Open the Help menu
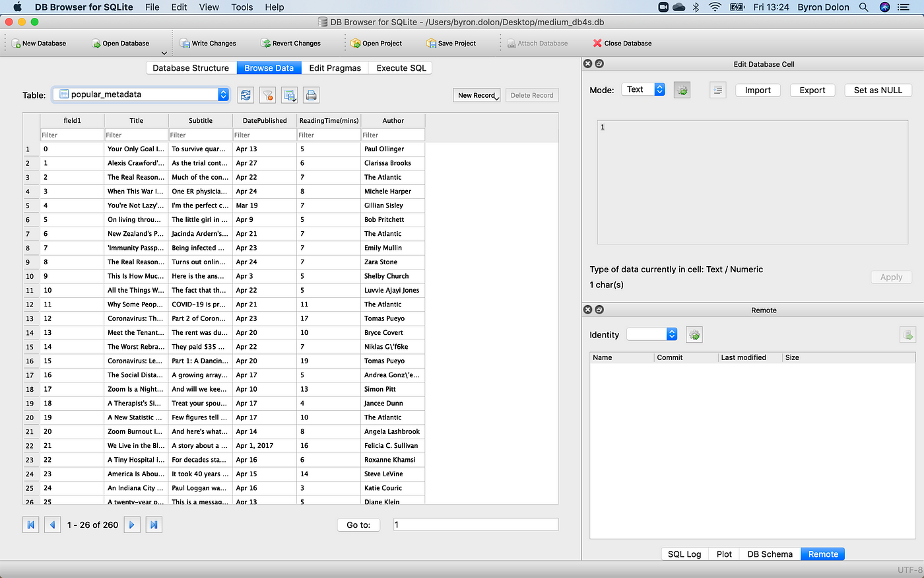The height and width of the screenshot is (578, 924). coord(275,7)
